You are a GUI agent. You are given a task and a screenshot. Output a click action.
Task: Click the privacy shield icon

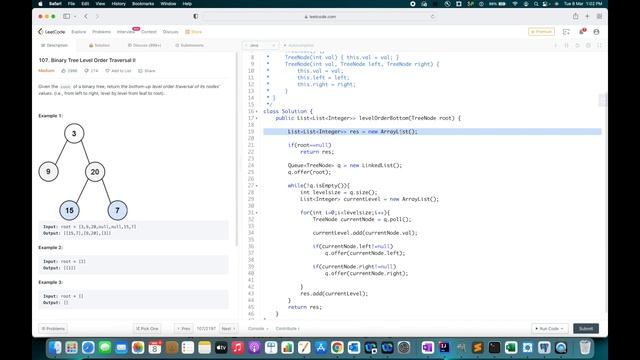tap(196, 16)
